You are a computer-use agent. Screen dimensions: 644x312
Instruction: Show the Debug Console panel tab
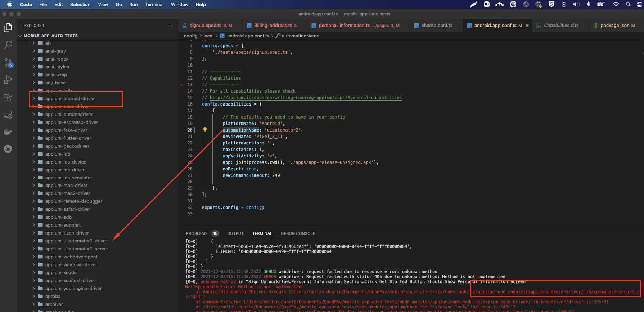click(298, 233)
